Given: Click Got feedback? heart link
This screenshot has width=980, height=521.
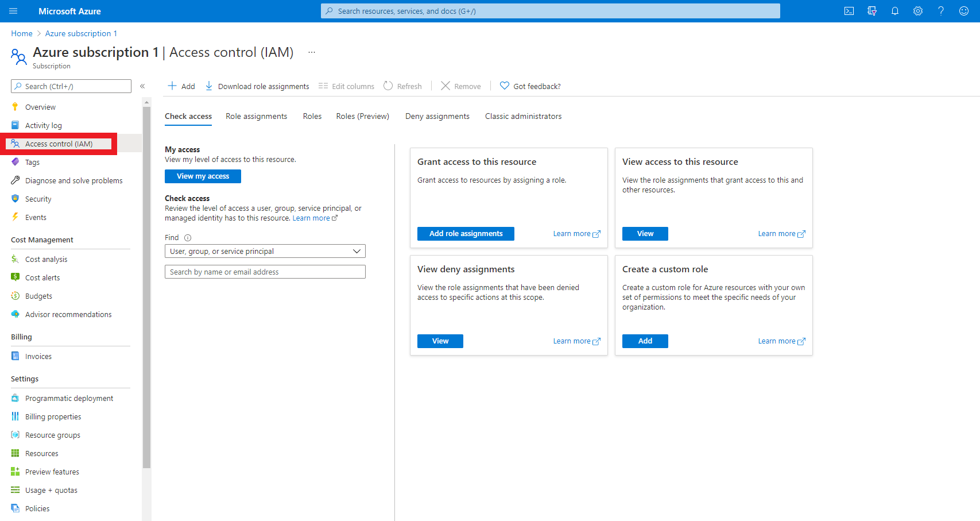Looking at the screenshot, I should 530,86.
